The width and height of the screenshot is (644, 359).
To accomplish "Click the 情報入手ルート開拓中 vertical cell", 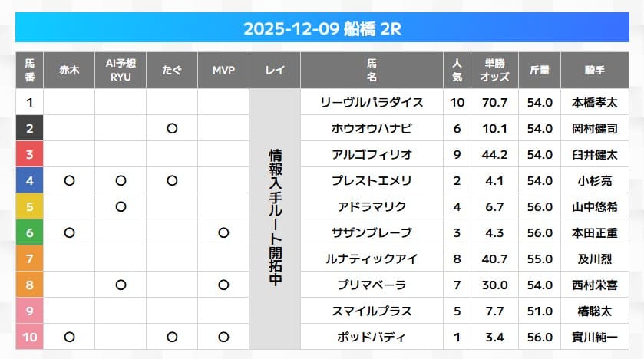I will coord(275,219).
